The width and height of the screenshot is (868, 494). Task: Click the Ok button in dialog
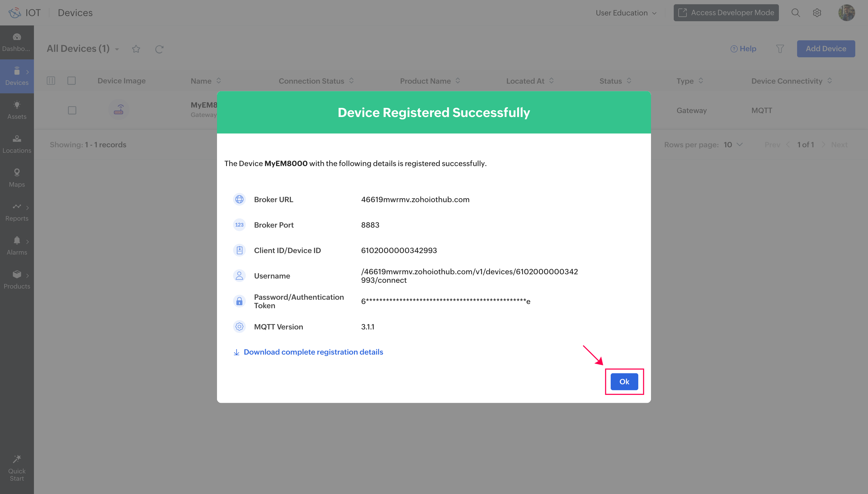click(x=624, y=381)
